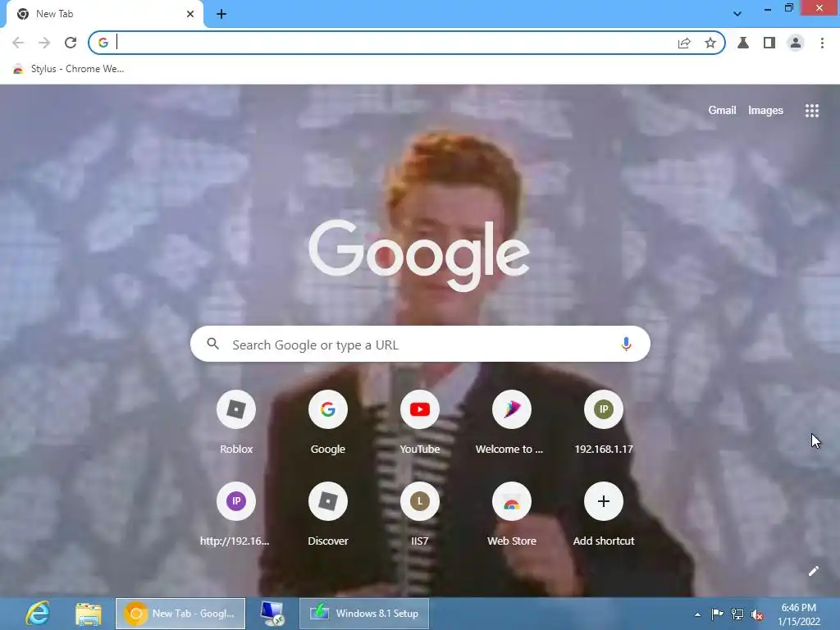Start voice search with microphone

coord(626,344)
